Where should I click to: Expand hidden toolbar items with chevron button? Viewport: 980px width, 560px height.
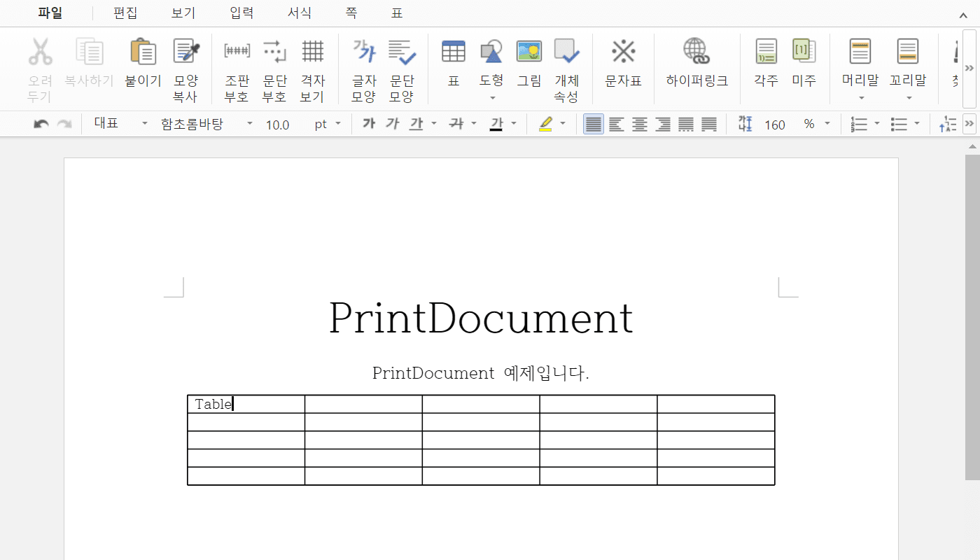point(969,68)
